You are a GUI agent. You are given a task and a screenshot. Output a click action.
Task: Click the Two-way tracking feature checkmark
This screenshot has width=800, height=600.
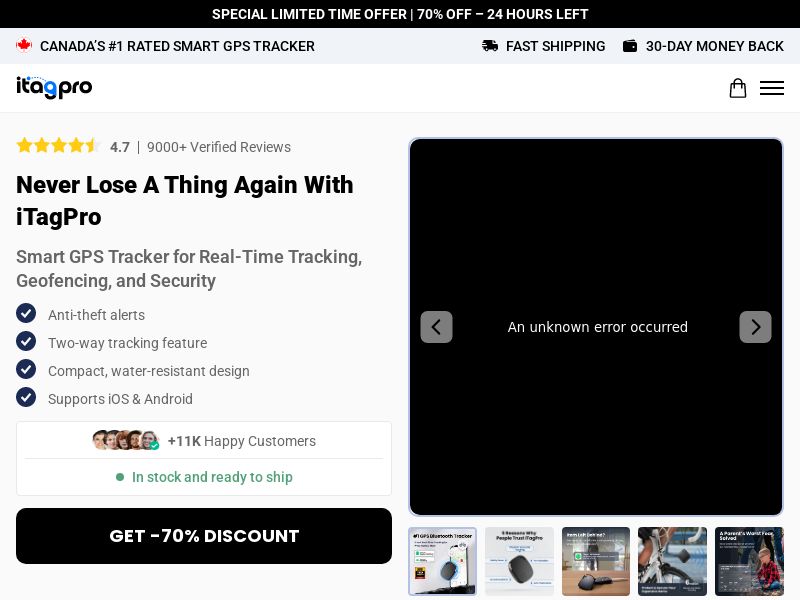pyautogui.click(x=26, y=342)
